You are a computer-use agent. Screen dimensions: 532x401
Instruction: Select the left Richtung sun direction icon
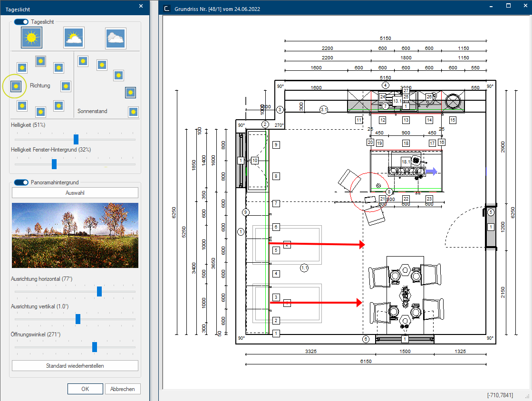16,86
